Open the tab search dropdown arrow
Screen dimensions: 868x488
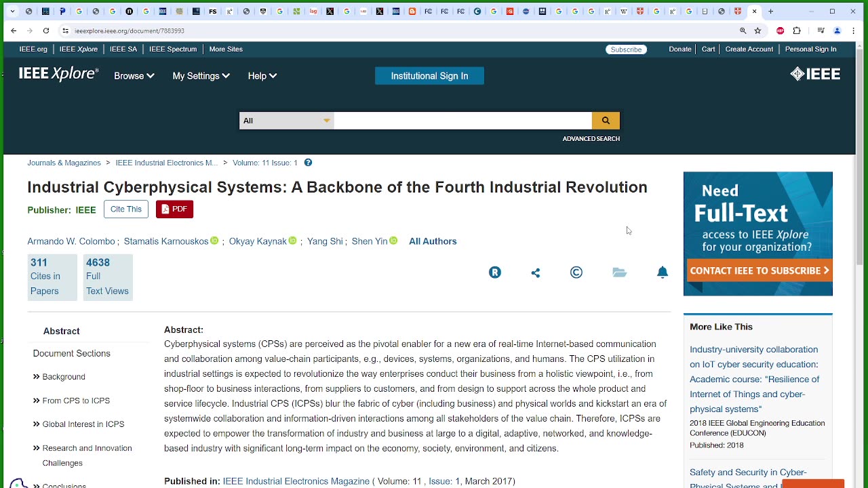[x=12, y=12]
